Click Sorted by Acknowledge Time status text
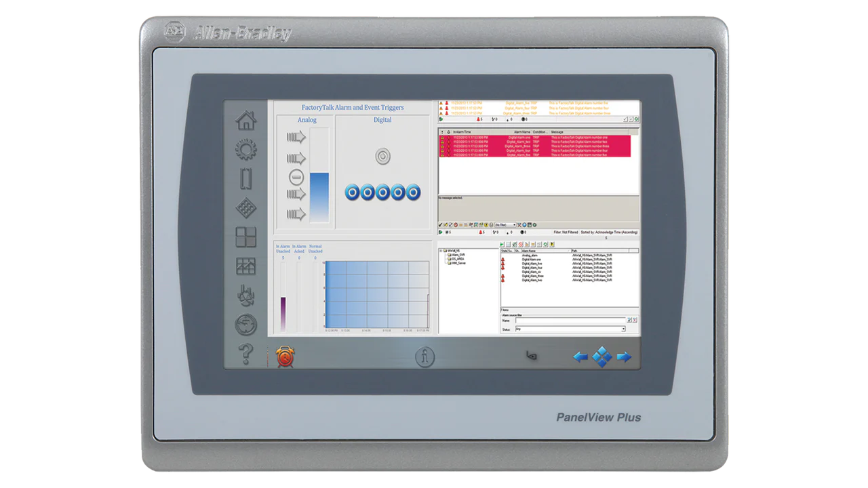The height and width of the screenshot is (488, 868). pyautogui.click(x=609, y=232)
